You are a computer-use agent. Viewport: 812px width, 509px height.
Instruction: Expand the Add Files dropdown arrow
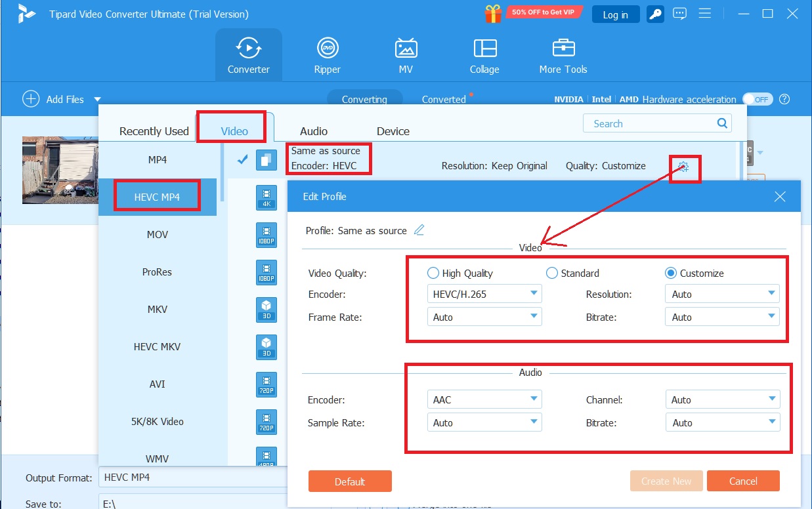pyautogui.click(x=97, y=99)
